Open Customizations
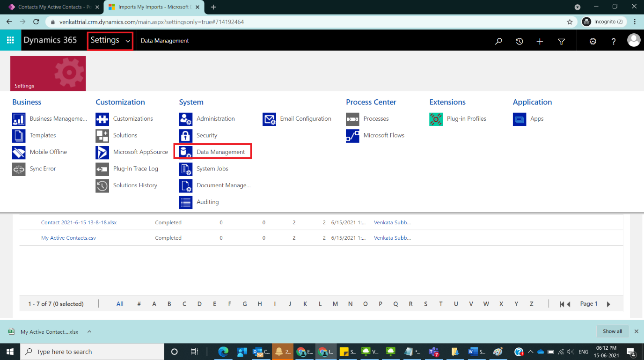The height and width of the screenshot is (360, 644). tap(133, 118)
